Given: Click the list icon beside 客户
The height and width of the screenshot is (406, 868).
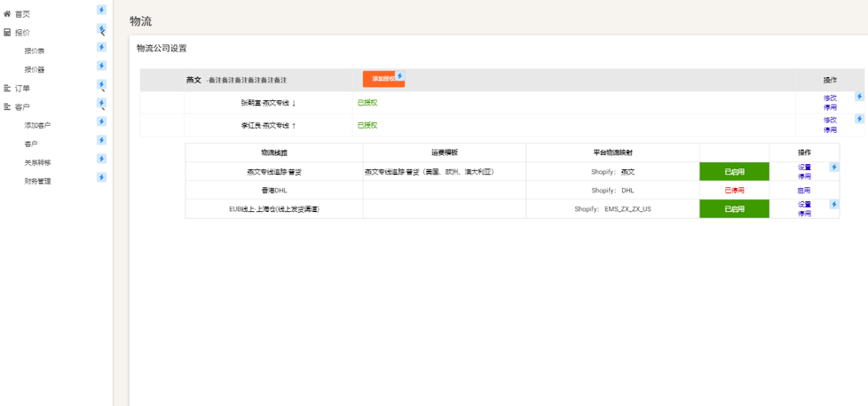Looking at the screenshot, I should click(7, 107).
